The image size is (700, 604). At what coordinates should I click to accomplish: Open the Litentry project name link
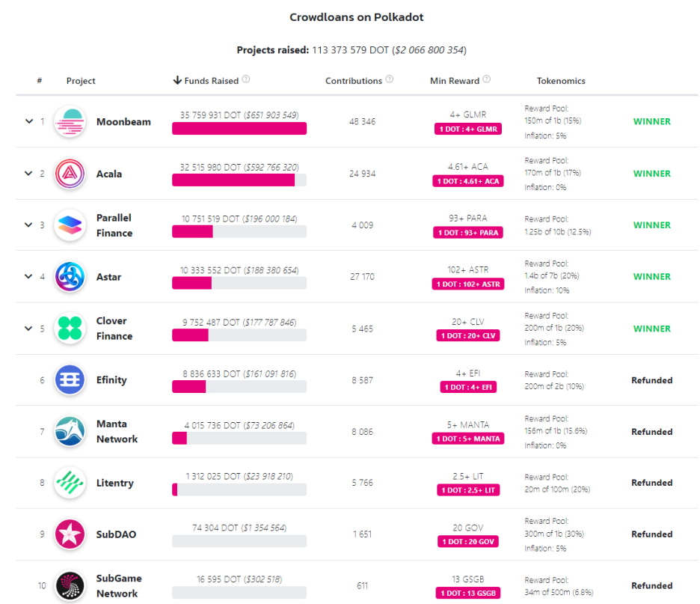coord(114,483)
